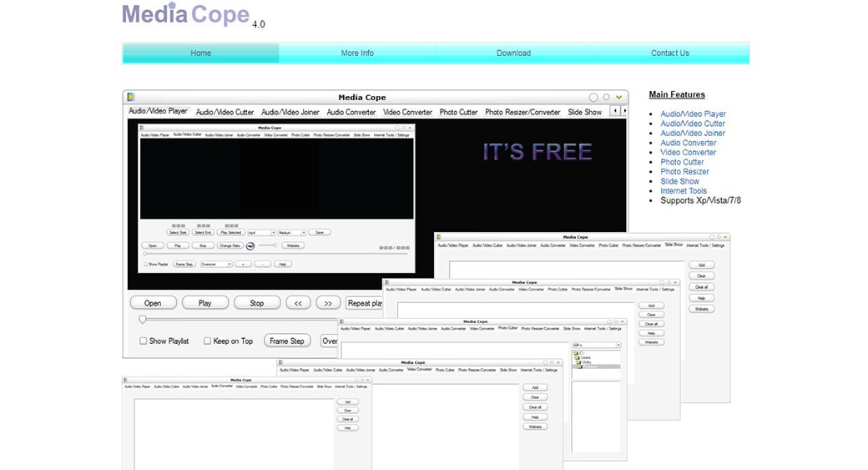Click green chevron in main window title bar
This screenshot has height=470, width=868.
618,98
